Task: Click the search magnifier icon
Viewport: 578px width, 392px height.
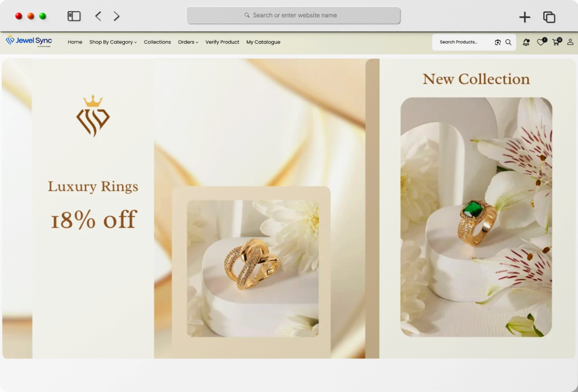Action: (509, 42)
